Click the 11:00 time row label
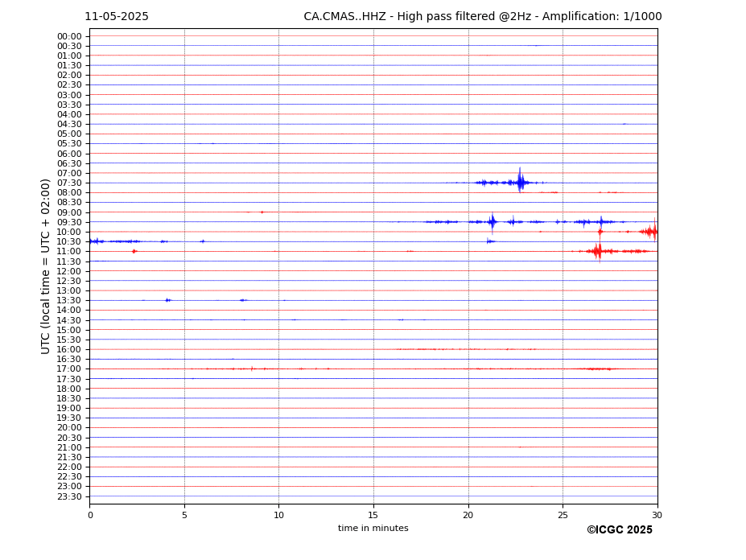The image size is (746, 560). [69, 252]
